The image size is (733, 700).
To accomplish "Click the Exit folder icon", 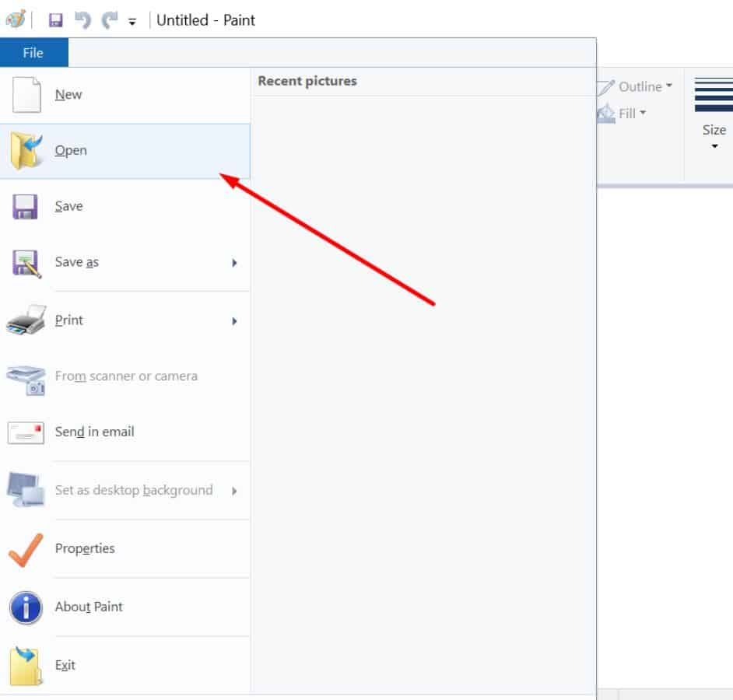I will coord(26,666).
